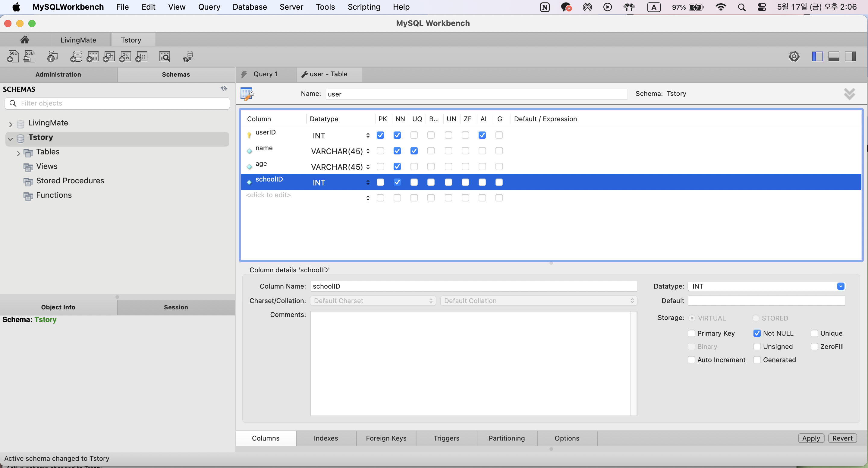Image resolution: width=868 pixels, height=468 pixels.
Task: Open datatype stepper for name row
Action: 368,151
